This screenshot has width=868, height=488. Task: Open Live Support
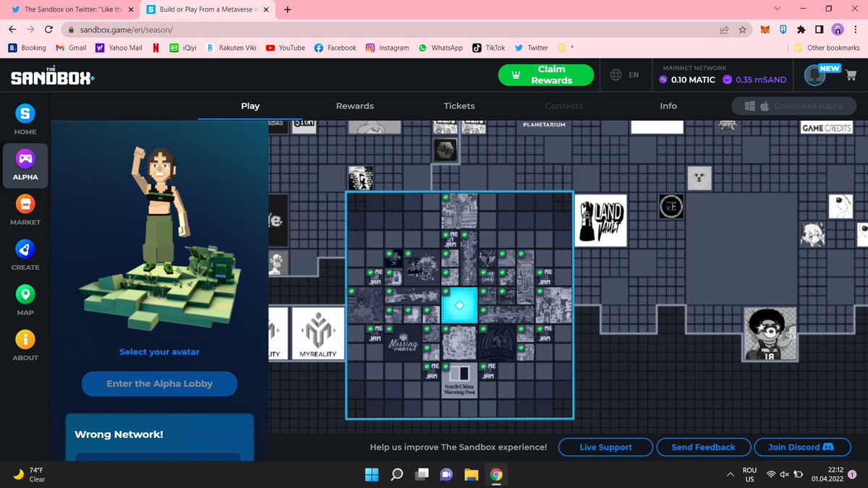[605, 447]
